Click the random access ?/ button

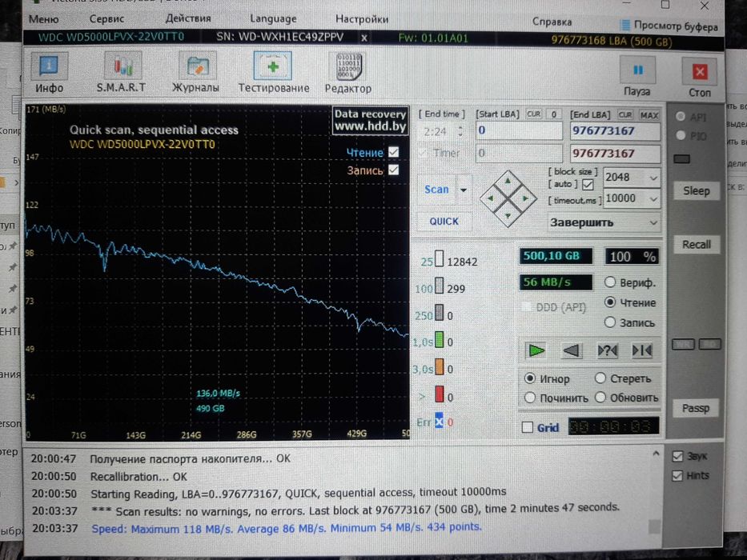(x=607, y=351)
